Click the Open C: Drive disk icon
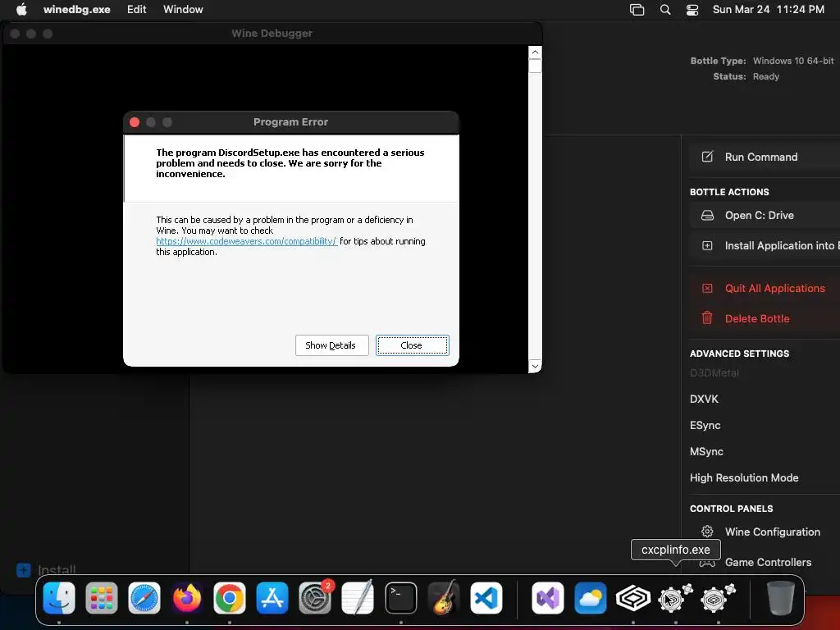 click(x=707, y=216)
